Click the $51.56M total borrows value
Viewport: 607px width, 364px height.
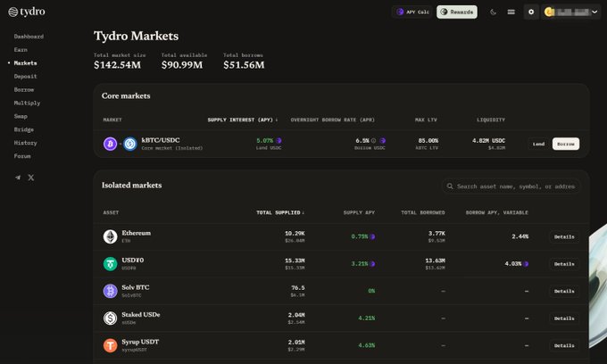tap(244, 65)
